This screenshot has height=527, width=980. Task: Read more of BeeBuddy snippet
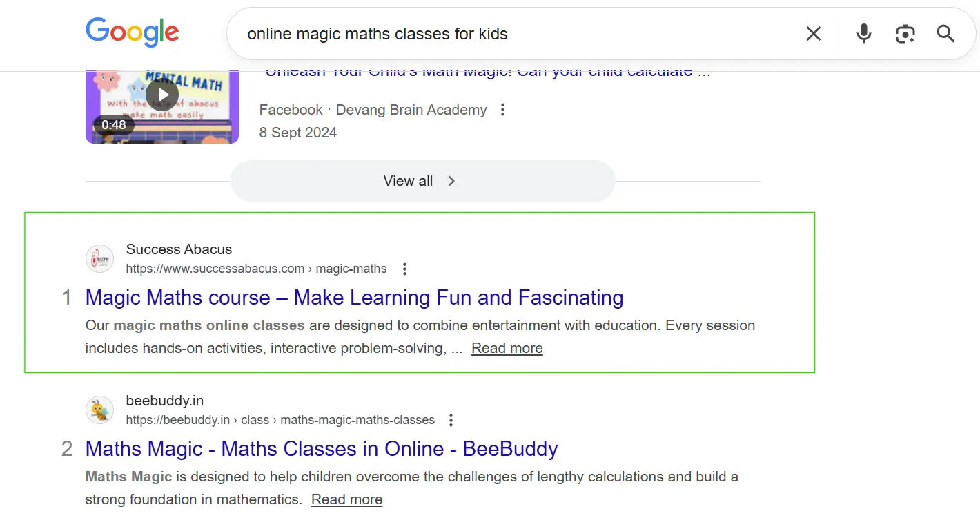click(346, 499)
